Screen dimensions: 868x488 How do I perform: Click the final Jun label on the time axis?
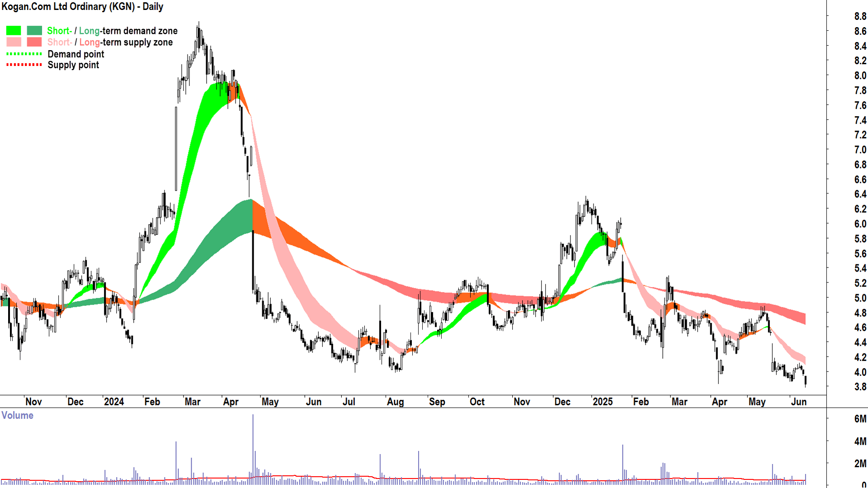coord(799,402)
